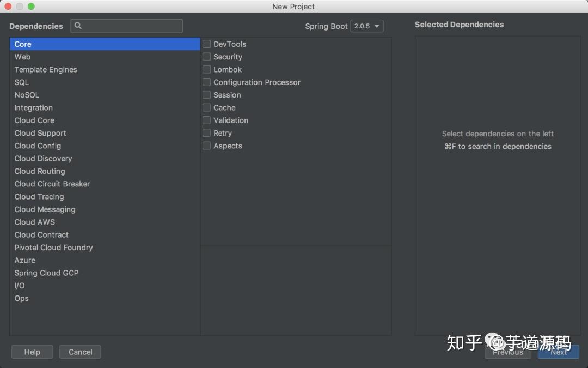588x368 pixels.
Task: Check the Cache checkbox
Action: 206,107
